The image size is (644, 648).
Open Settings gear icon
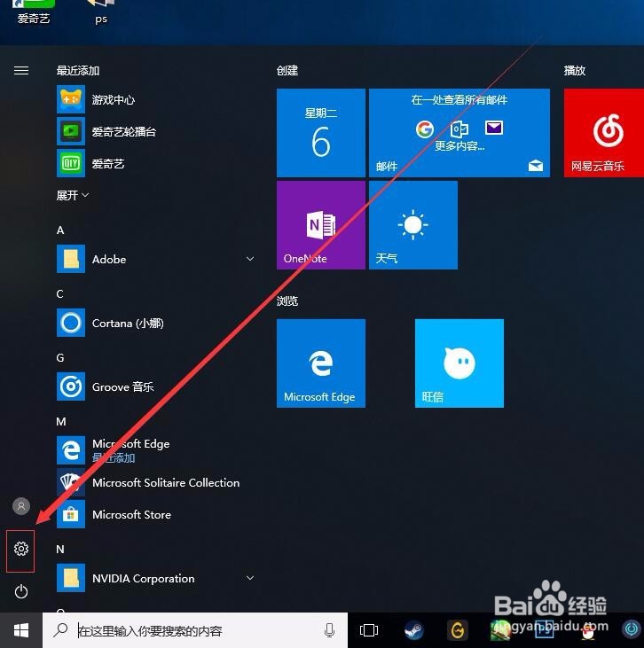tap(21, 549)
